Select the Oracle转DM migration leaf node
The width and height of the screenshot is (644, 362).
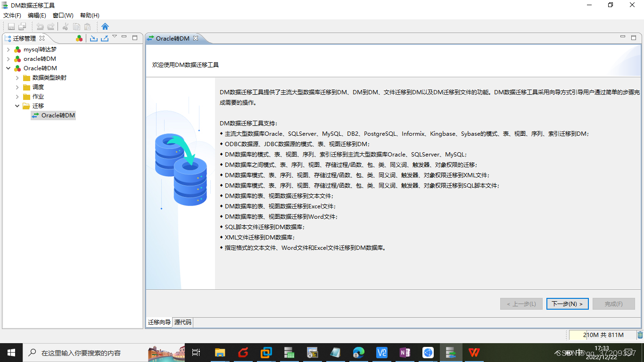pos(53,115)
